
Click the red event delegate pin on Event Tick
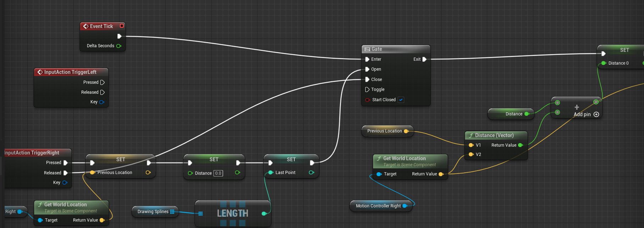pos(122,26)
